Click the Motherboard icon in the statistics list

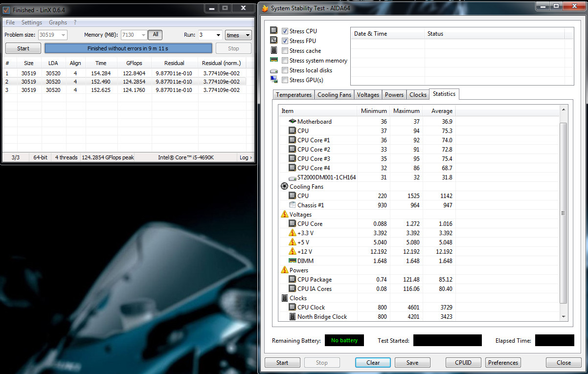(293, 121)
